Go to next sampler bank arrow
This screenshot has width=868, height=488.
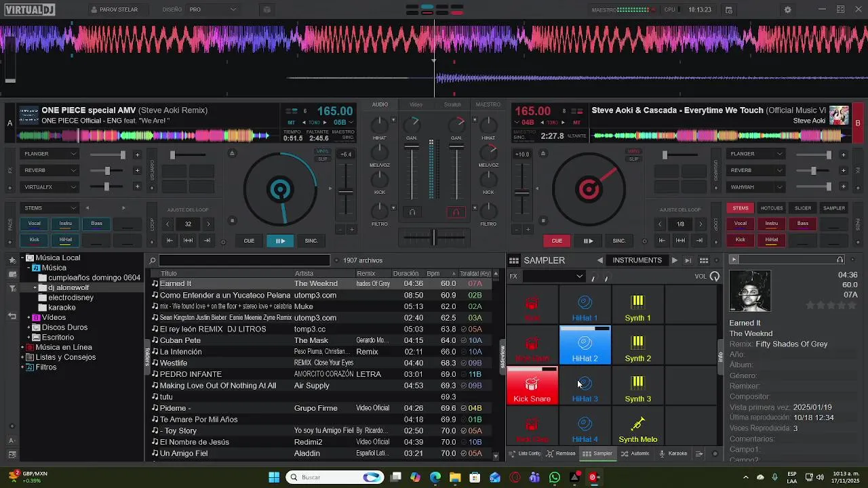[674, 260]
